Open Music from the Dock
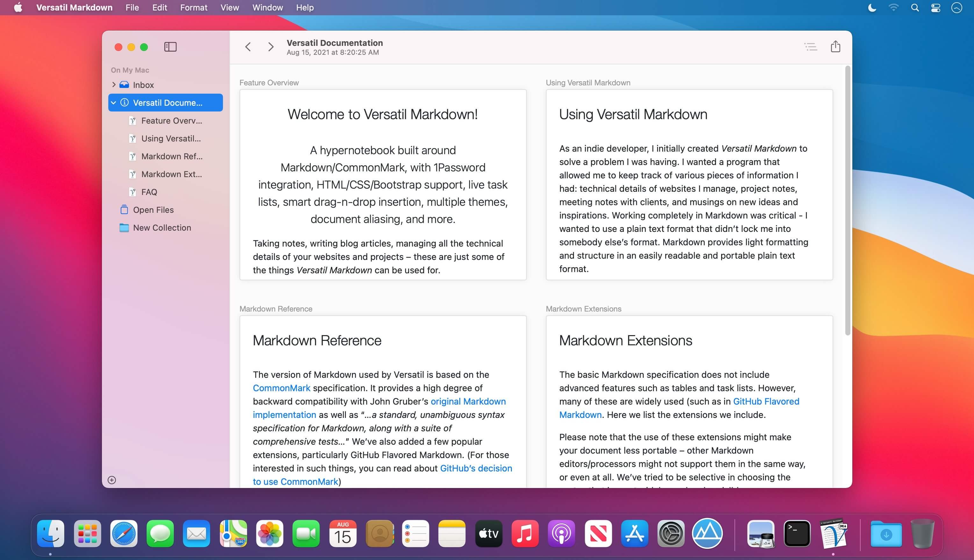The height and width of the screenshot is (560, 974). [525, 534]
